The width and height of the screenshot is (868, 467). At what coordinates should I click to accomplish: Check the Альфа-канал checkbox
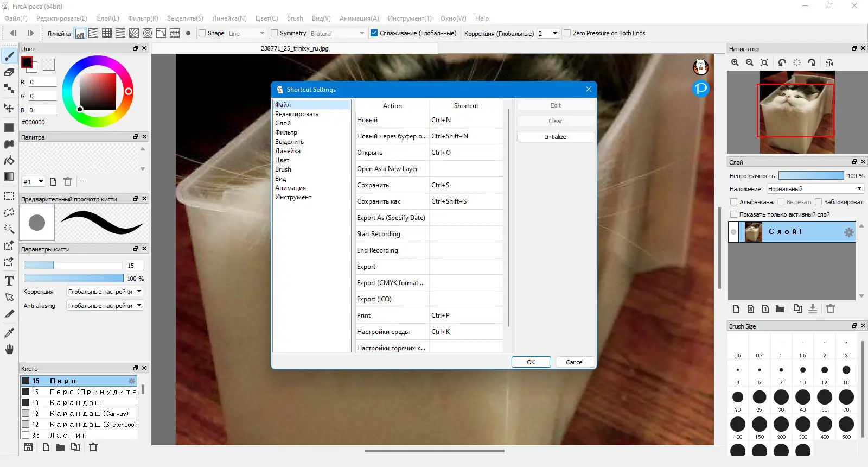click(x=733, y=202)
